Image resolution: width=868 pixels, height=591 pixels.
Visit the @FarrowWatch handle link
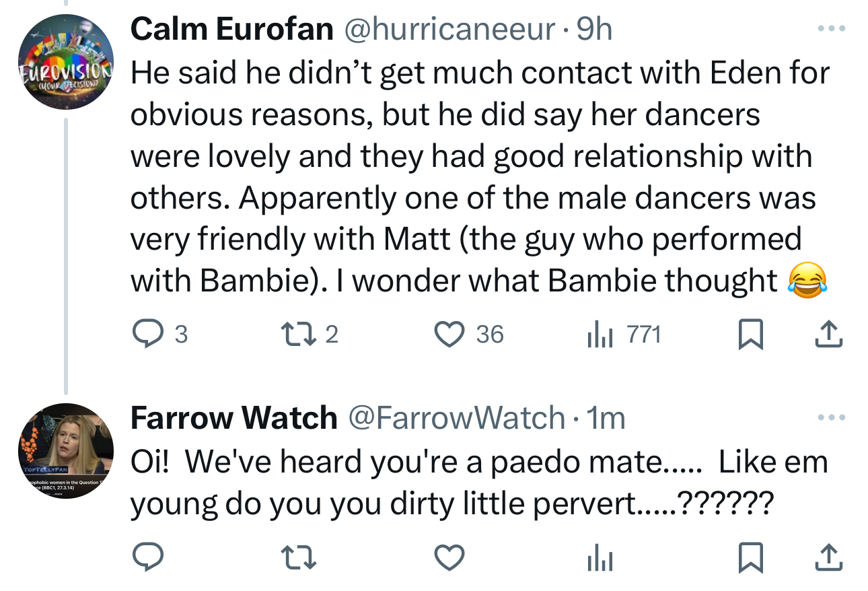point(456,418)
